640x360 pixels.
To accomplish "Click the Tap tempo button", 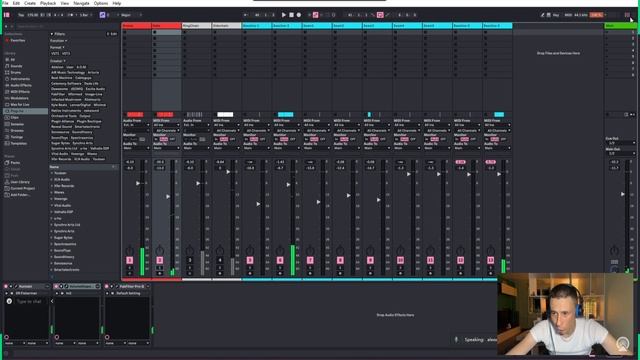I will pos(21,15).
